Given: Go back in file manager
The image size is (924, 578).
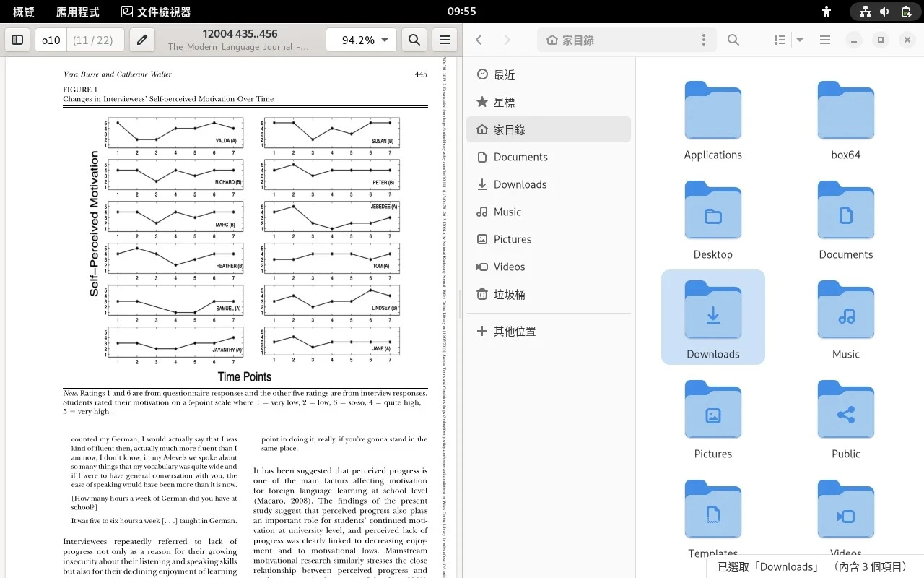Looking at the screenshot, I should (x=479, y=40).
